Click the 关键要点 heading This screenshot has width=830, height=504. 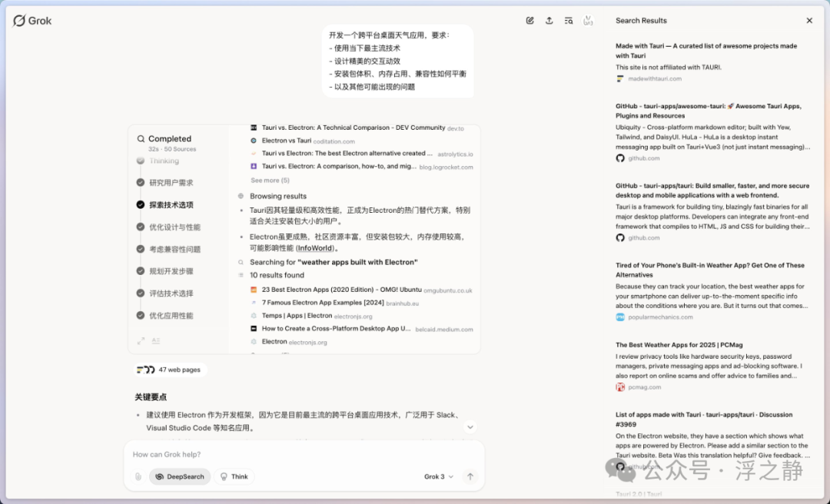[151, 397]
